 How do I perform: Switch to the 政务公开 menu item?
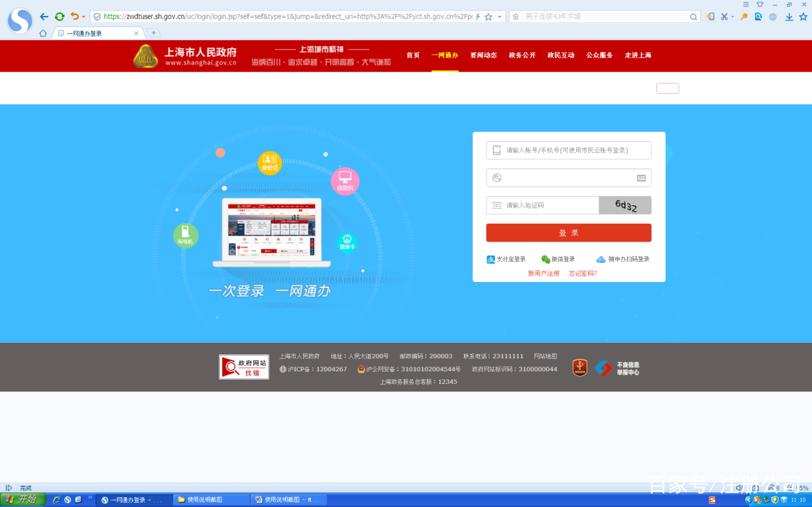tap(522, 55)
